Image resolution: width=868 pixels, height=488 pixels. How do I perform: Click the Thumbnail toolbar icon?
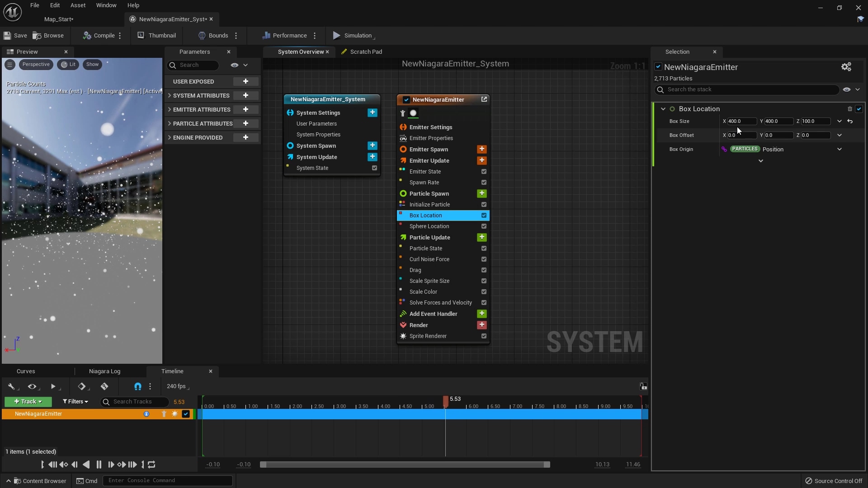point(142,36)
